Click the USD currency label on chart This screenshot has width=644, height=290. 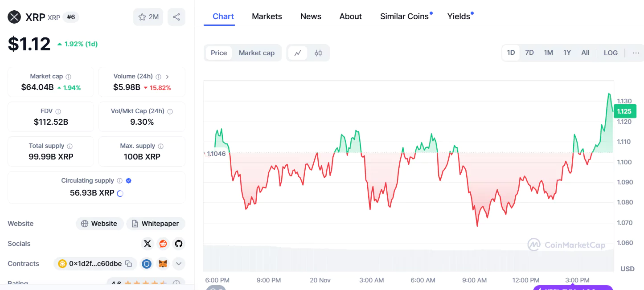tap(628, 269)
